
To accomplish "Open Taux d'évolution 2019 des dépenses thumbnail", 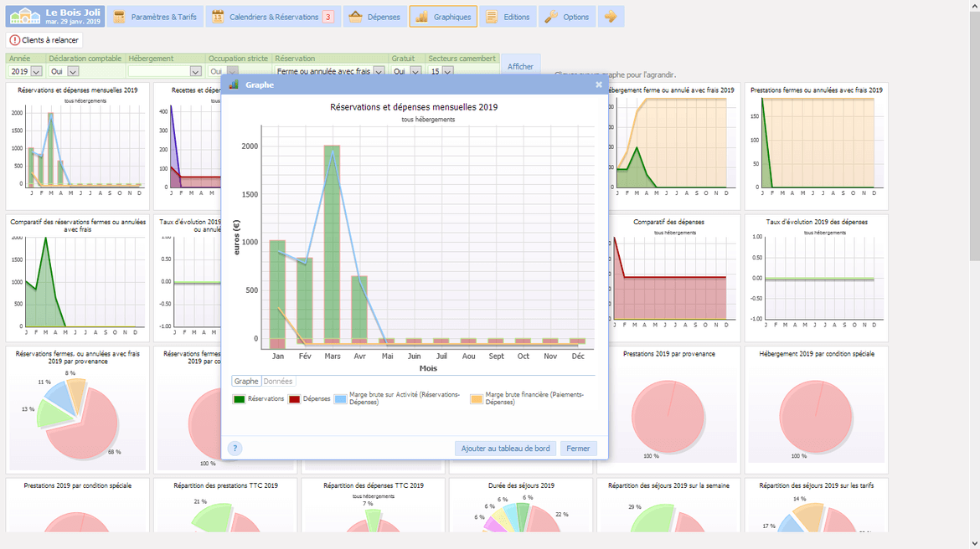I will [x=816, y=276].
